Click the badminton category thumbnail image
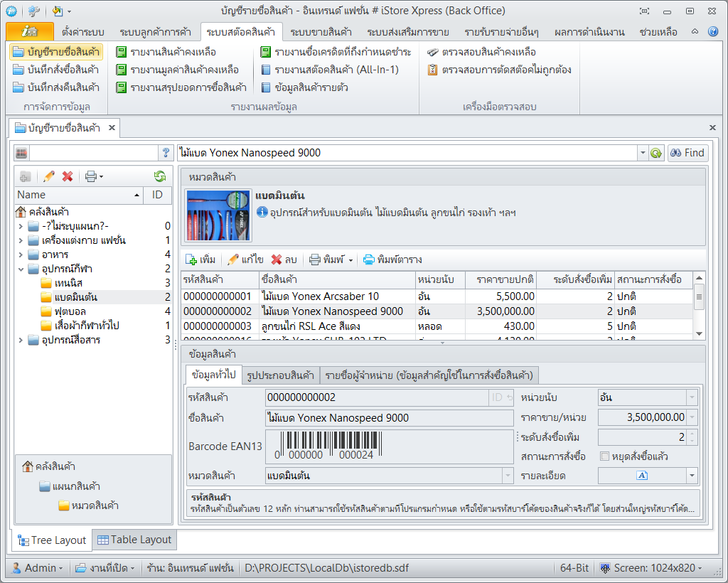The image size is (728, 583). coord(218,216)
